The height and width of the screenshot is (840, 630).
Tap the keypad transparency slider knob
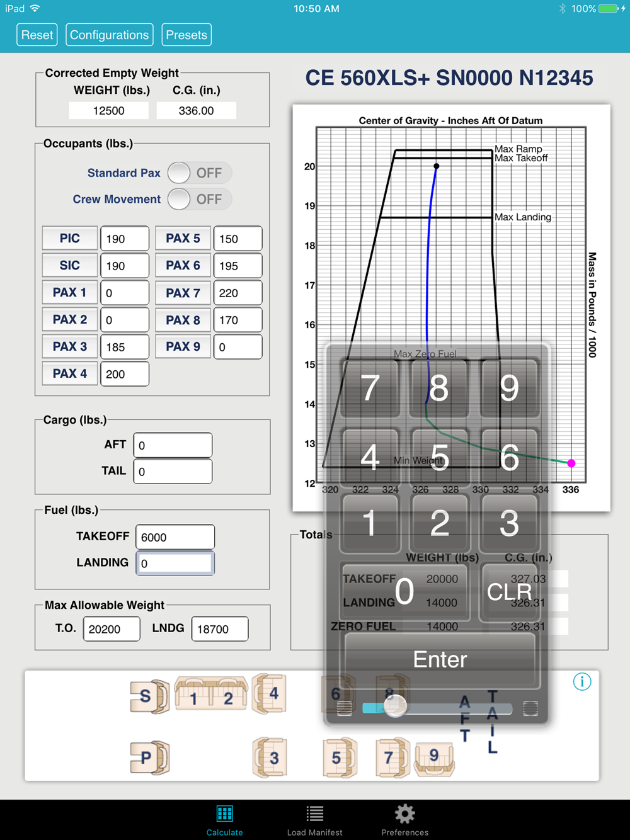tap(395, 707)
